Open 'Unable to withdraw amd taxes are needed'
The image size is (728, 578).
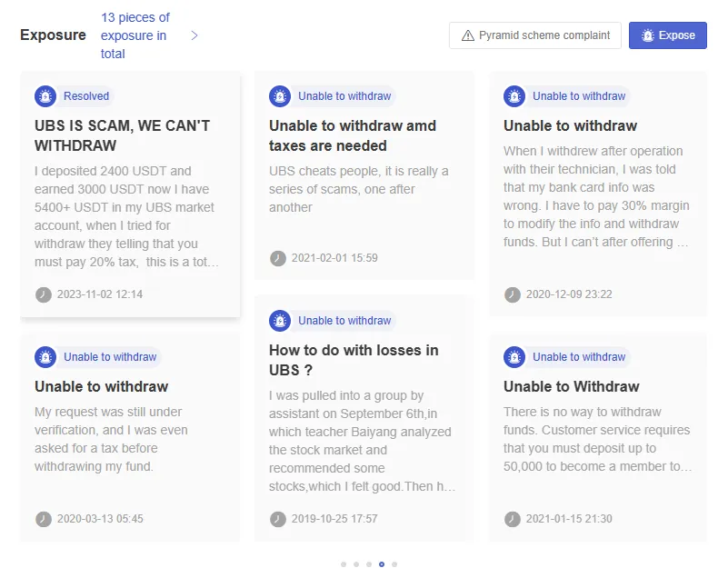tap(353, 135)
